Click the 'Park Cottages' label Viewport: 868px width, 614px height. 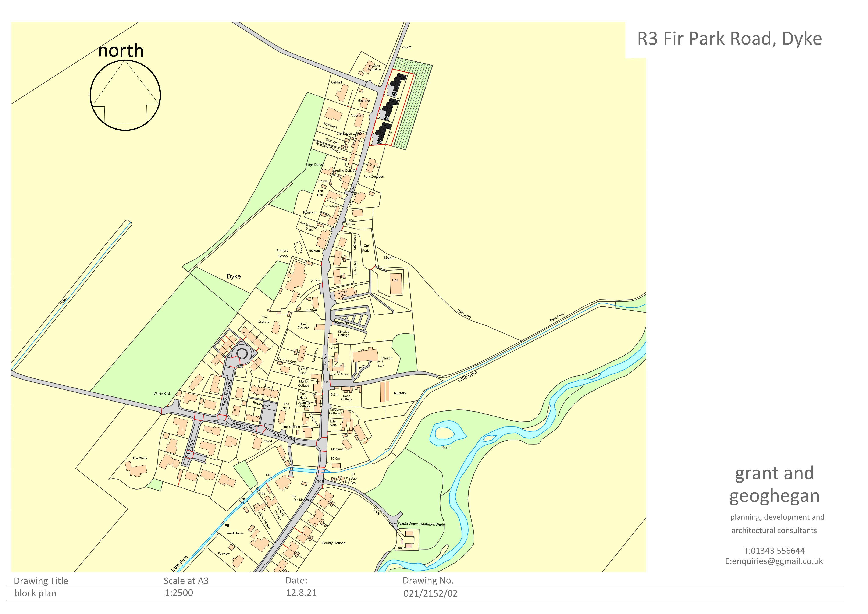coord(374,177)
